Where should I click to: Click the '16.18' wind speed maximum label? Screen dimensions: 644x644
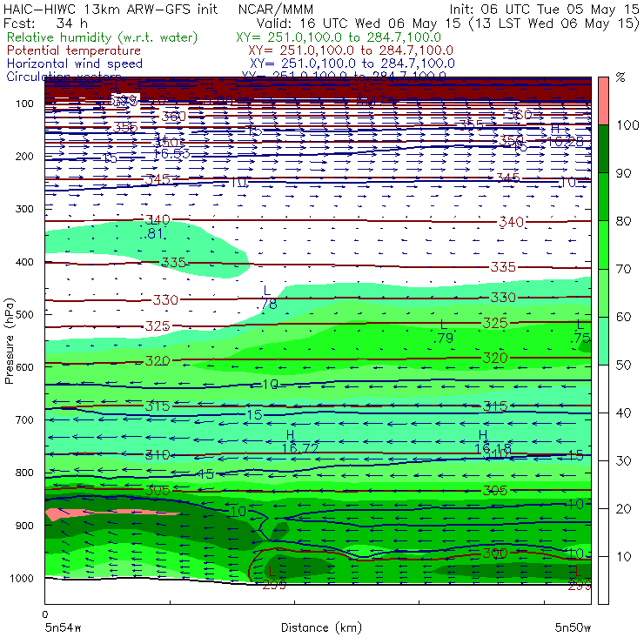(x=493, y=448)
